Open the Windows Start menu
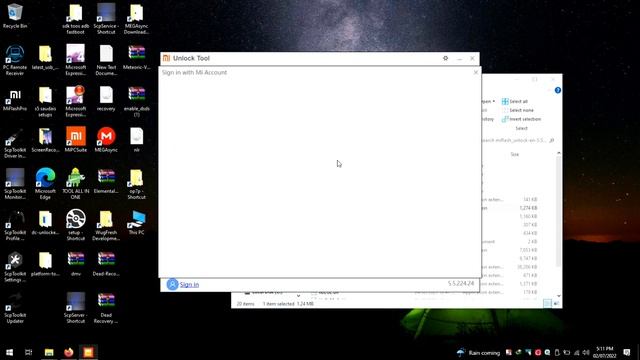 pos(9,352)
